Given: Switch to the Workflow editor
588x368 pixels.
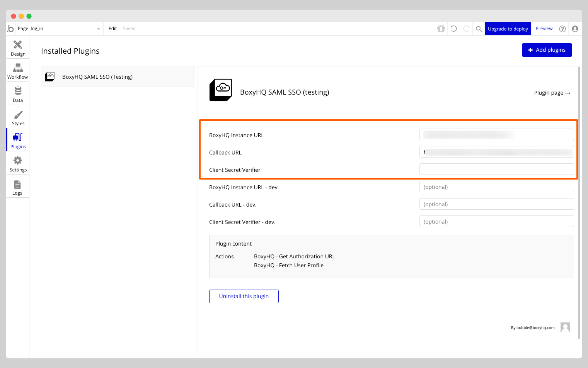Looking at the screenshot, I should pyautogui.click(x=17, y=70).
